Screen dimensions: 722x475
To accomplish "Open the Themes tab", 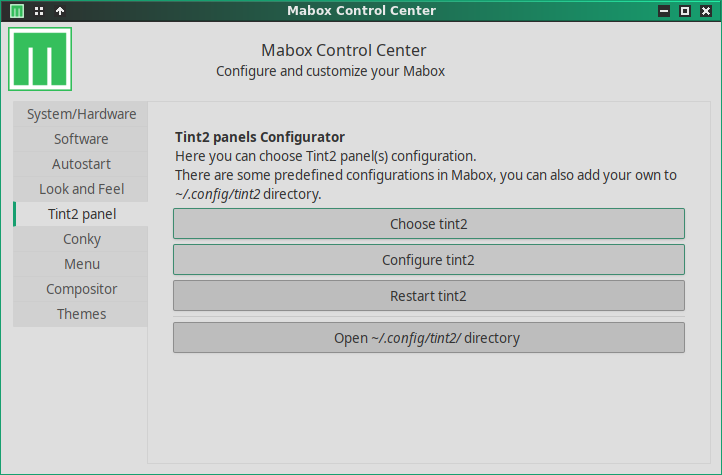I will coord(81,314).
